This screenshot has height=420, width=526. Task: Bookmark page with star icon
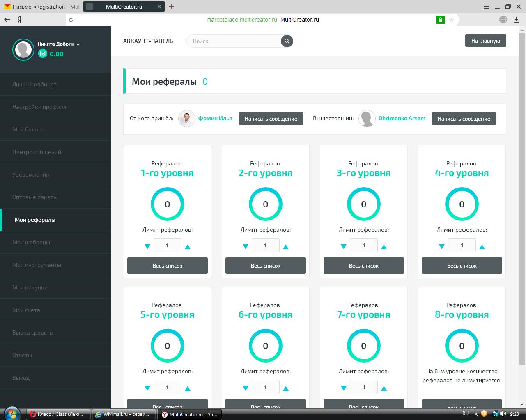451,20
